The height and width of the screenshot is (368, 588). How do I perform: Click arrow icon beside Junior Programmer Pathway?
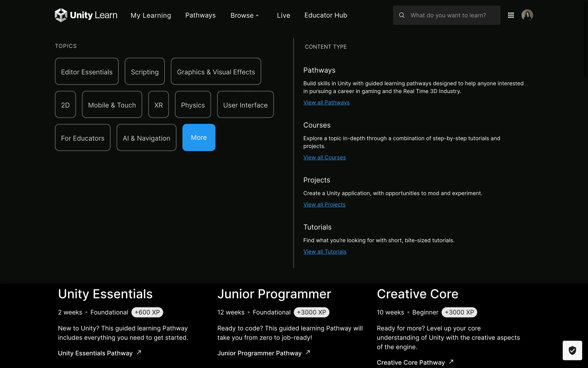(x=308, y=352)
